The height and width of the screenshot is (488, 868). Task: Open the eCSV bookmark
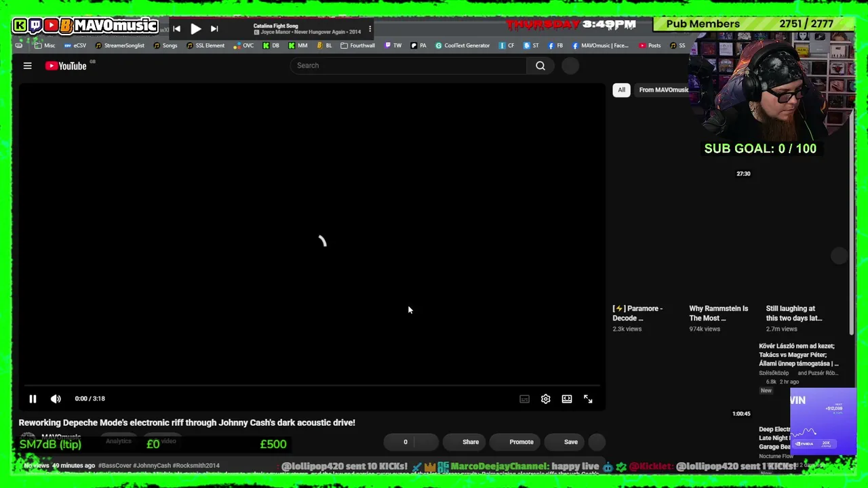[x=75, y=45]
